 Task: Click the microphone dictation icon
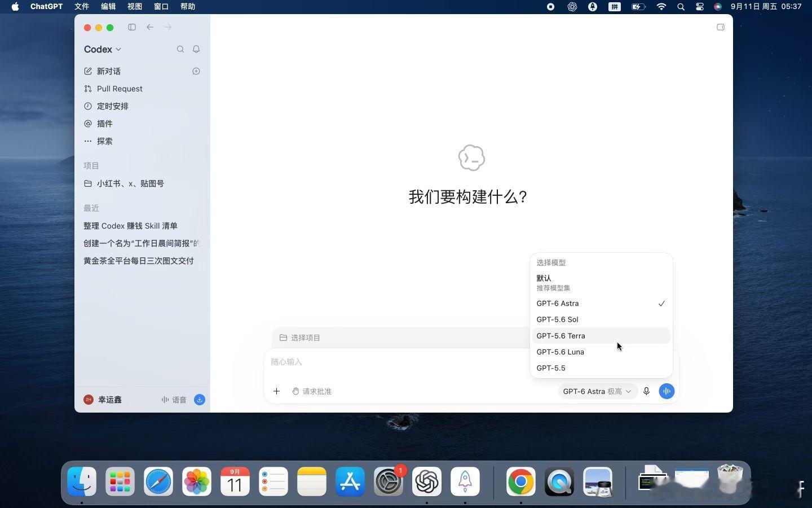coord(647,391)
